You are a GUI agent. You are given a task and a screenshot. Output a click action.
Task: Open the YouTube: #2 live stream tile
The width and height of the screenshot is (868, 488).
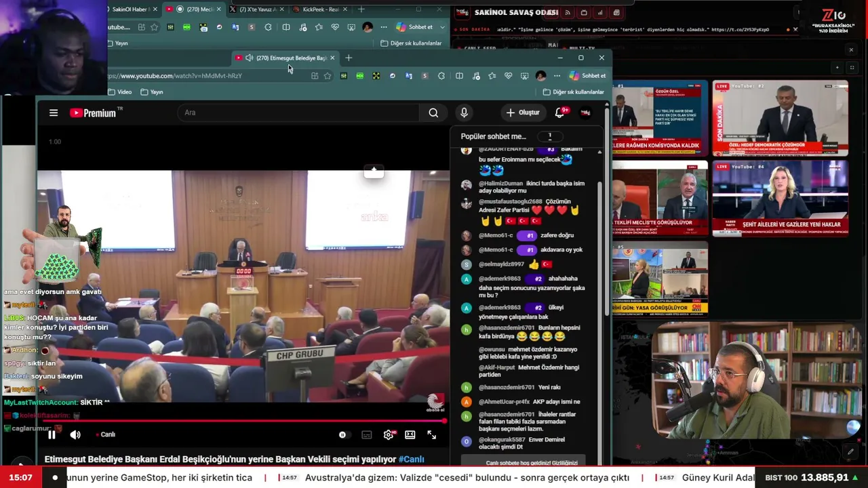coord(780,119)
